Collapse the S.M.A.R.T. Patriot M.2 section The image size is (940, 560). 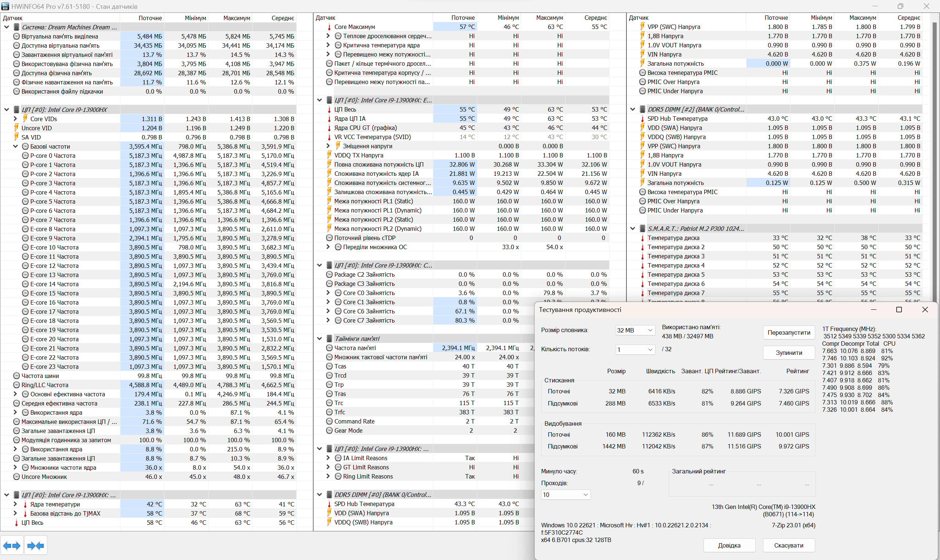click(633, 228)
